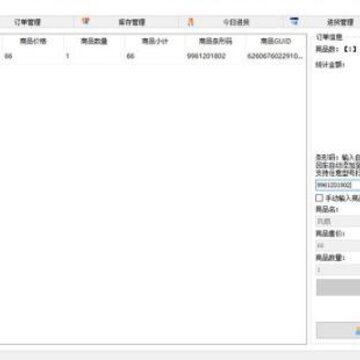
Task: Click the icon beside the 库存管理 tab
Action: (86, 21)
